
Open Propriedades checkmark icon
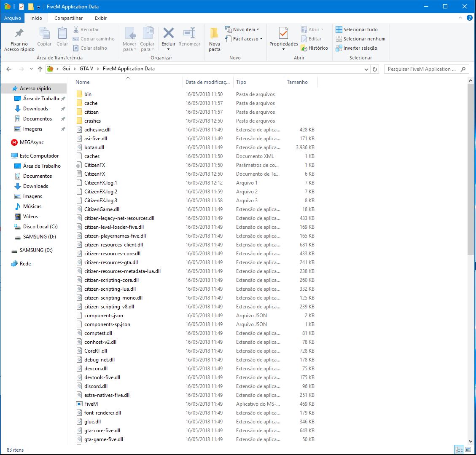point(284,33)
